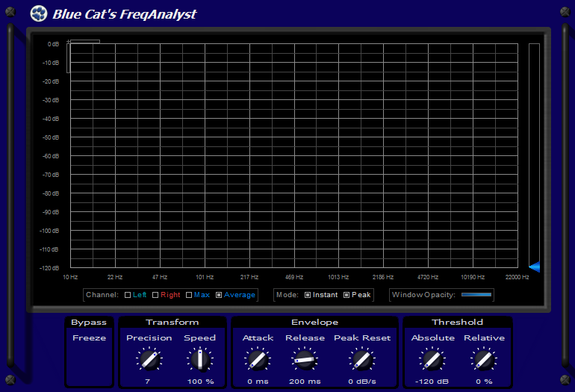Click the Absolute threshold knob

tap(432, 360)
